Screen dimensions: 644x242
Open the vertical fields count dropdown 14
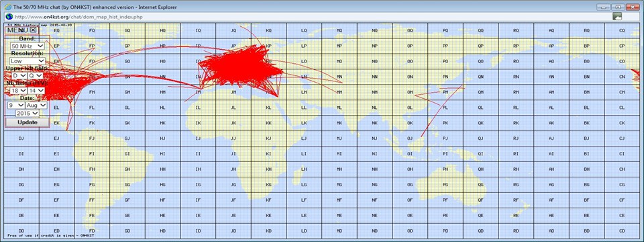tap(36, 90)
